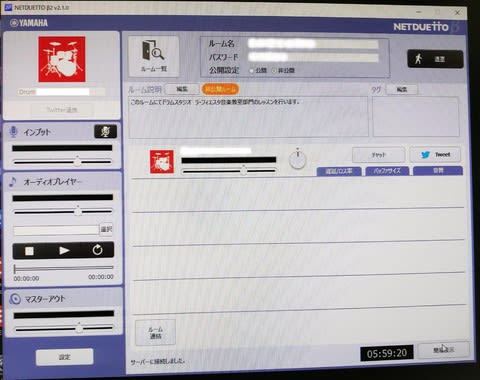Play the audio player track
Screen dimensions: 480x380
64,250
